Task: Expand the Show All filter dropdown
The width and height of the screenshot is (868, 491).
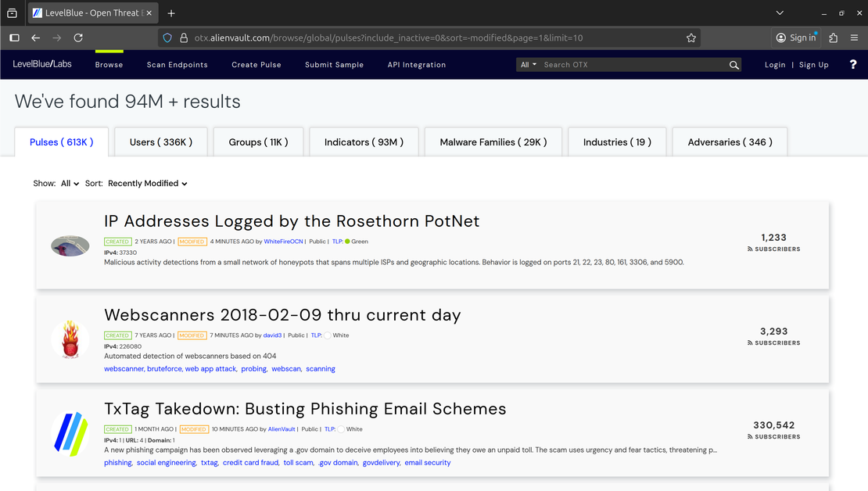Action: (x=70, y=184)
